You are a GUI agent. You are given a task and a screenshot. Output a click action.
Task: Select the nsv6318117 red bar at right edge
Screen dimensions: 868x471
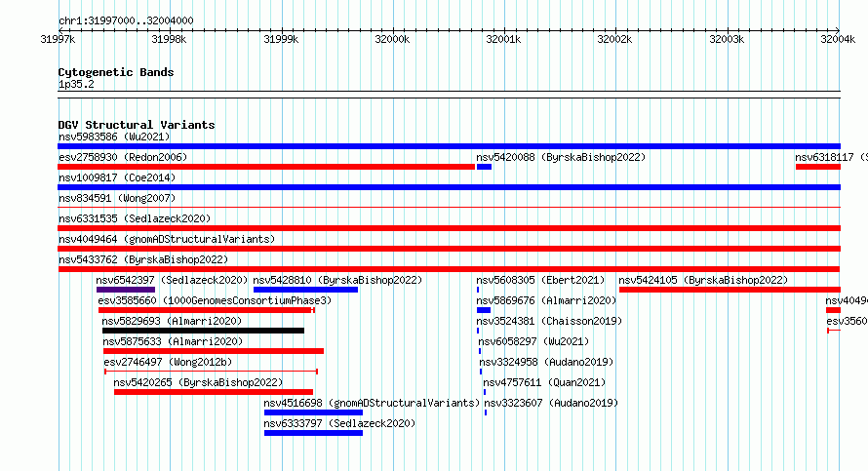pos(818,167)
